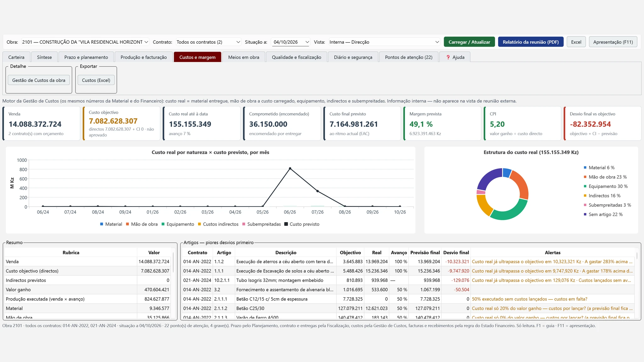Click the 06/26 peak point on chart
Screen dimensions: 644x362
coord(290,168)
